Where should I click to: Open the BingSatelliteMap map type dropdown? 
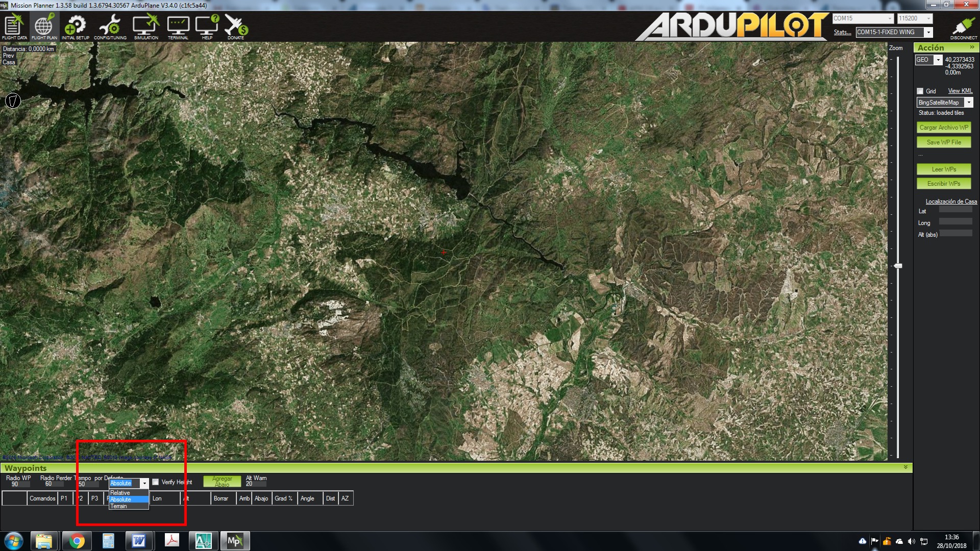click(968, 103)
